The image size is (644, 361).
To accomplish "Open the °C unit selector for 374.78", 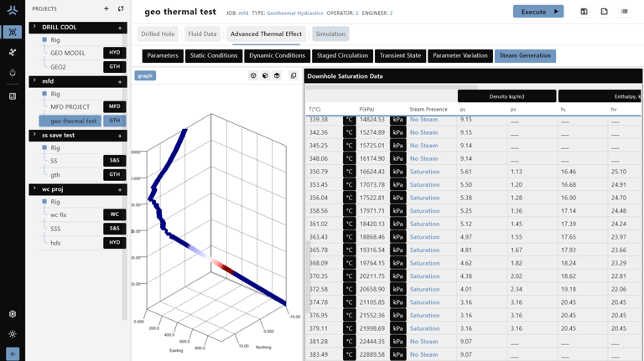I will pos(349,302).
